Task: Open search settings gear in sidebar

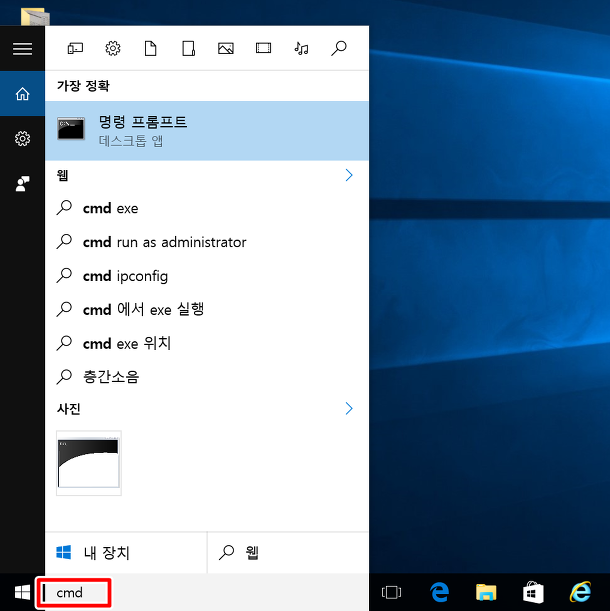Action: [x=22, y=138]
